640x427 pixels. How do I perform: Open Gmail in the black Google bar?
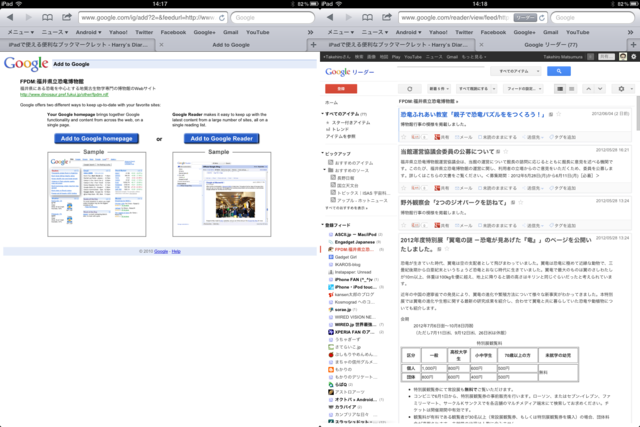tap(452, 57)
